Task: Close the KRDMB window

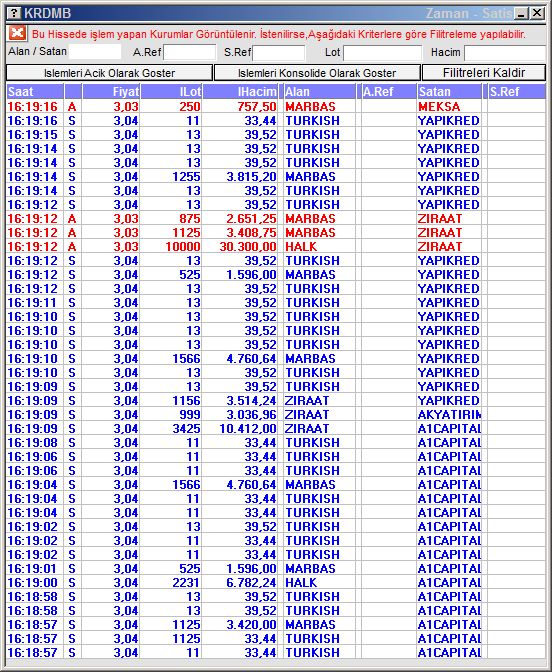Action: coord(537,13)
